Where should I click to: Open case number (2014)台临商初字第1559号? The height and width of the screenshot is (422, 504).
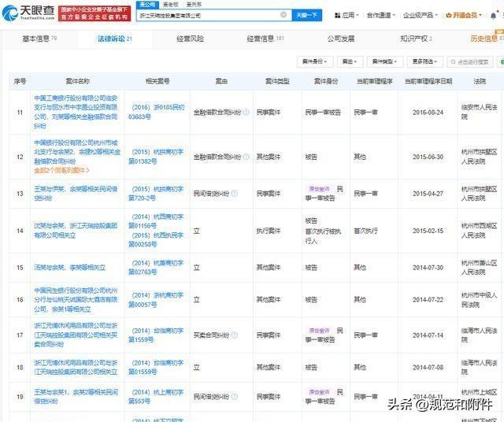(x=157, y=335)
